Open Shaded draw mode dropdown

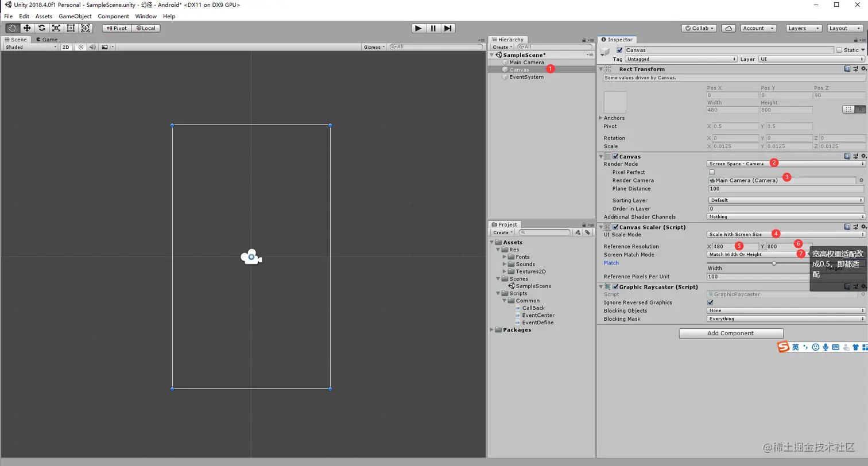coord(31,47)
